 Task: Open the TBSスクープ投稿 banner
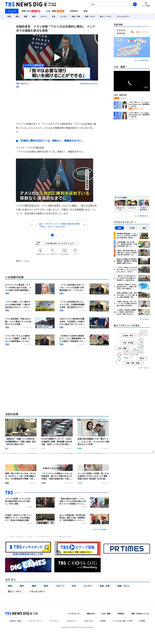pos(77,549)
